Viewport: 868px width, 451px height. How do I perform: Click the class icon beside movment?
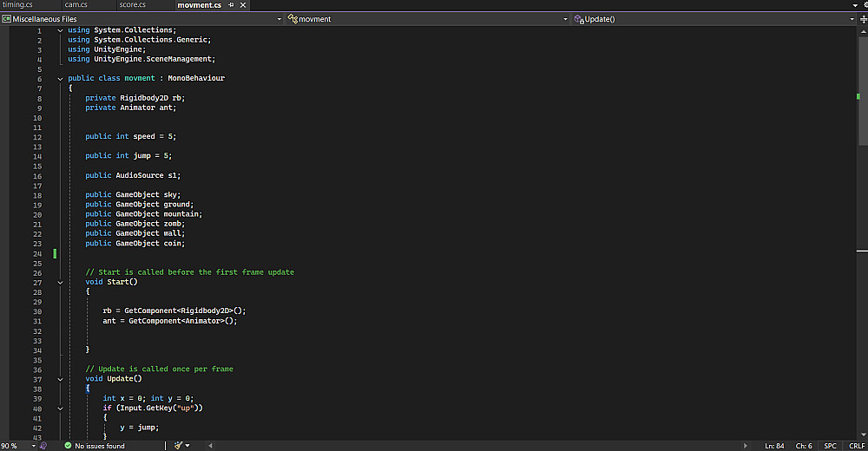point(293,19)
